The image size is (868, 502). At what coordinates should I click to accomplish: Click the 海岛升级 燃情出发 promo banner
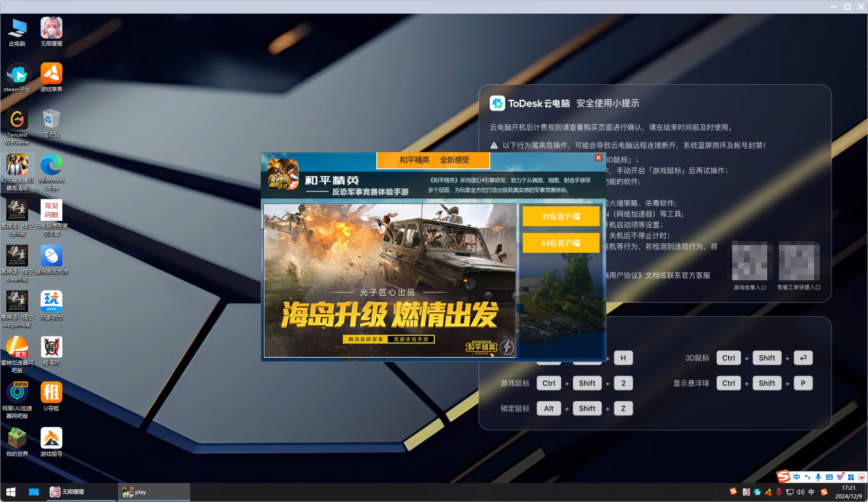click(x=389, y=280)
